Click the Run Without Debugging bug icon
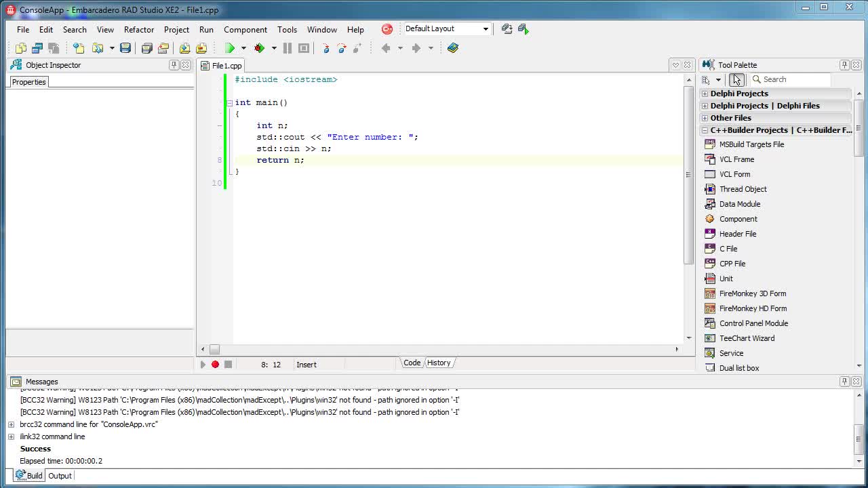868x488 pixels. (259, 48)
